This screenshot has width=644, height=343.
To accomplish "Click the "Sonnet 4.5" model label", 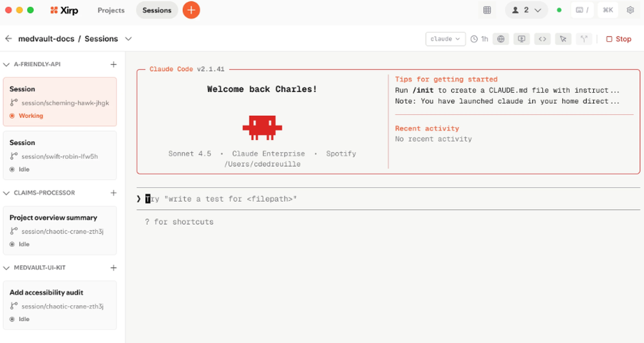I will point(190,153).
